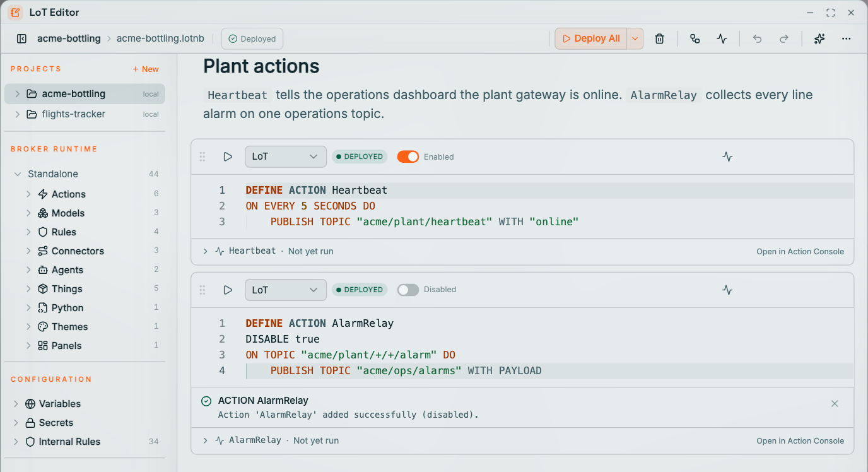Expand the Internal Rules section
Viewport: 868px width, 472px height.
coord(16,442)
